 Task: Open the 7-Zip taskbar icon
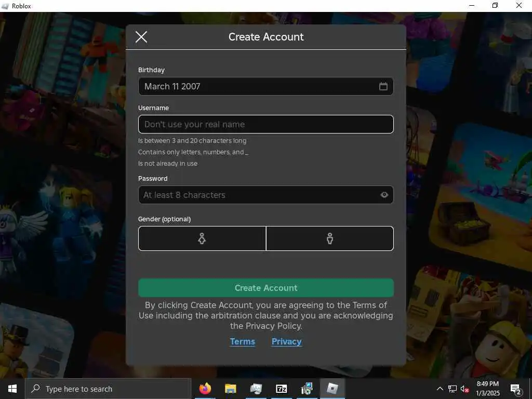pyautogui.click(x=281, y=389)
